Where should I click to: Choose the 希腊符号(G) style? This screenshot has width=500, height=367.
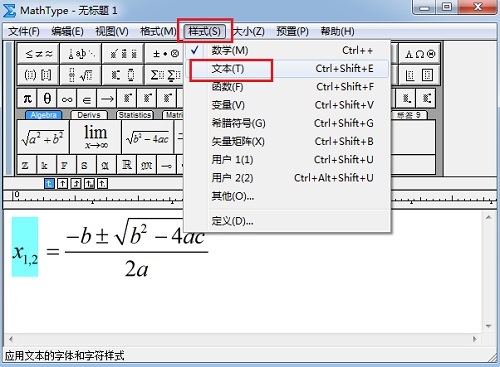coord(287,123)
